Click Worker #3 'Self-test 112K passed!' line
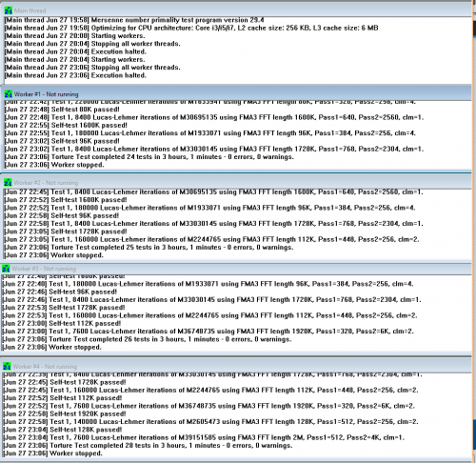 pyautogui.click(x=62, y=324)
